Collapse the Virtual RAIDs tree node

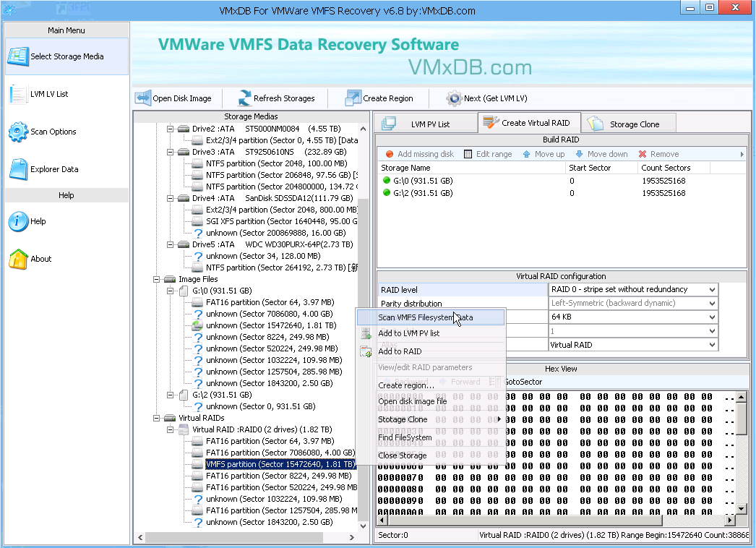tap(156, 419)
